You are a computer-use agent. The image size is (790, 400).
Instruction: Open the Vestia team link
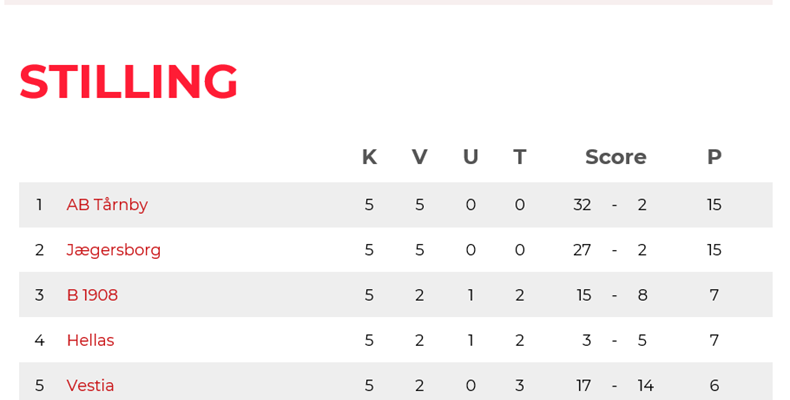pyautogui.click(x=90, y=385)
